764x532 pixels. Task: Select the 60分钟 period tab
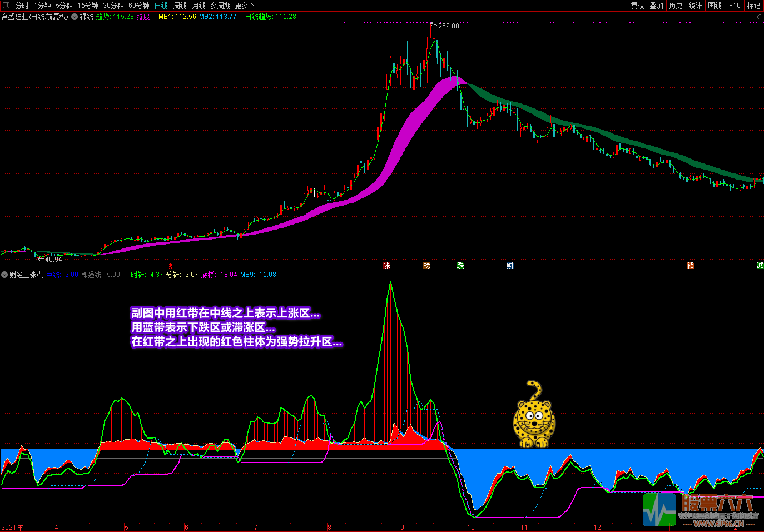pyautogui.click(x=138, y=6)
